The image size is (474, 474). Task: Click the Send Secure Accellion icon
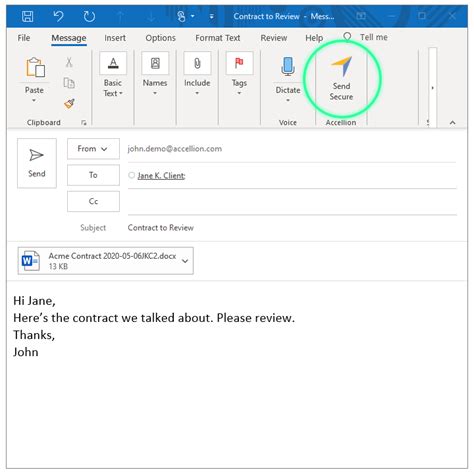click(341, 67)
